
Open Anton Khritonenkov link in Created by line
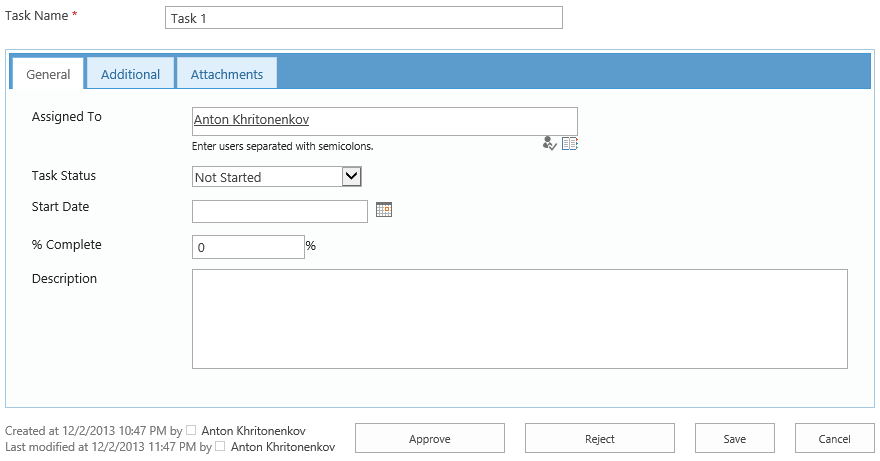tap(253, 431)
